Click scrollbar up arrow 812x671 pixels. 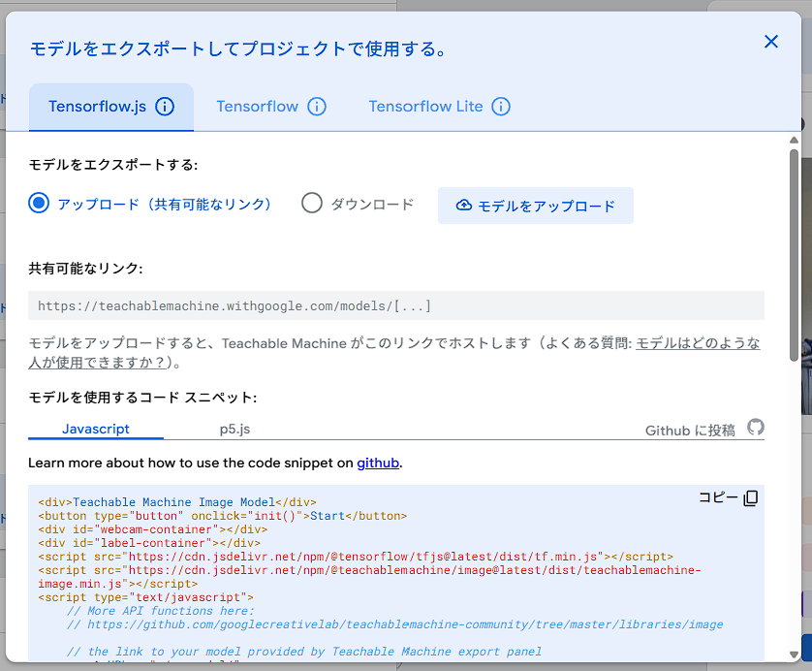pos(794,140)
